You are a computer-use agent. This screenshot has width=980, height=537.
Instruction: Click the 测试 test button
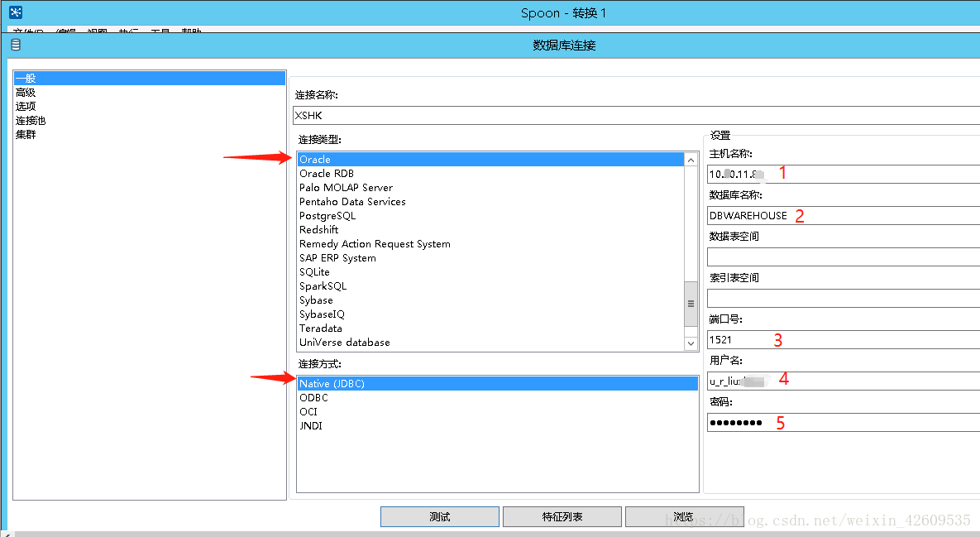[x=440, y=517]
